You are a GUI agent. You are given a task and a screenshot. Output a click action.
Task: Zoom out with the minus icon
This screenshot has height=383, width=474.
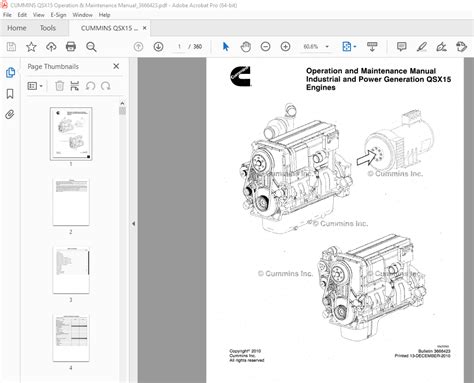click(265, 47)
